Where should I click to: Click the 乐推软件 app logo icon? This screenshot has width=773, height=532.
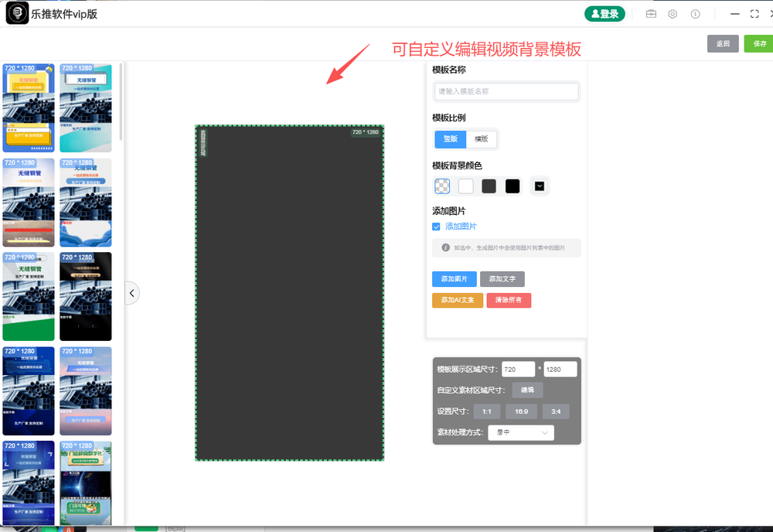[x=17, y=12]
